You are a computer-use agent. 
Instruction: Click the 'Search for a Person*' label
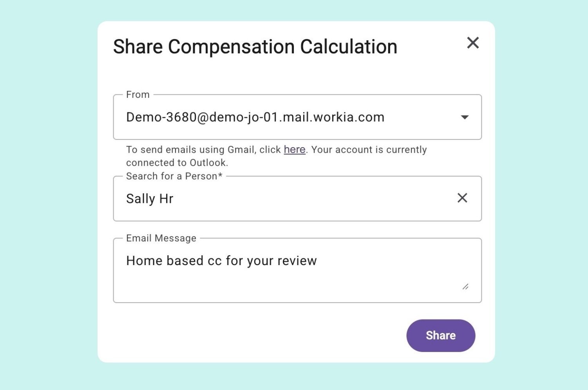point(174,176)
